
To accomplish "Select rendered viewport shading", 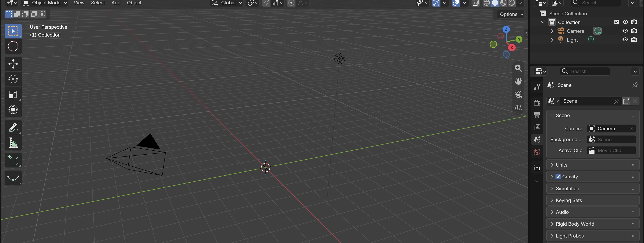I will 512,3.
